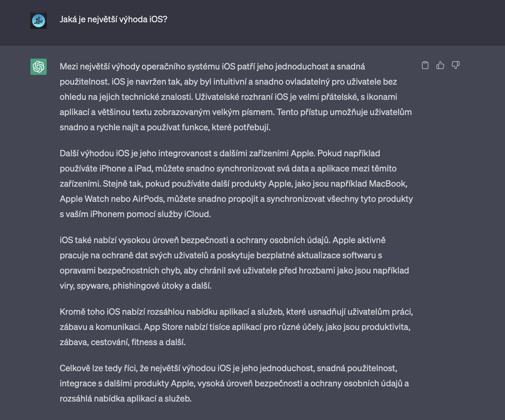Copy the response with the clipboard icon
Viewport: 505px width, 420px height.
[x=425, y=65]
